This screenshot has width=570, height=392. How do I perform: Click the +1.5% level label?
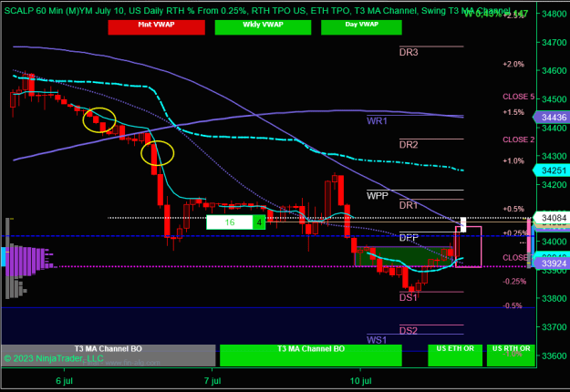(513, 112)
